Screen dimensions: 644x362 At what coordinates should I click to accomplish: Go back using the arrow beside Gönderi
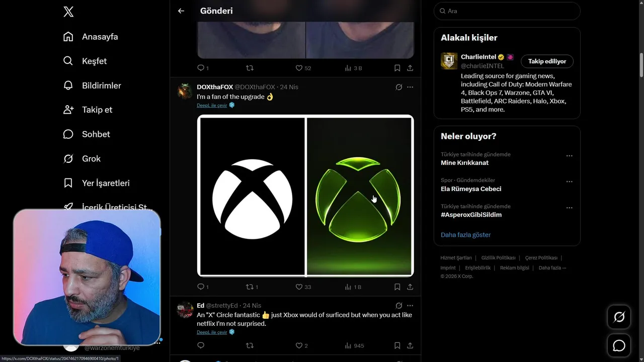click(x=181, y=11)
